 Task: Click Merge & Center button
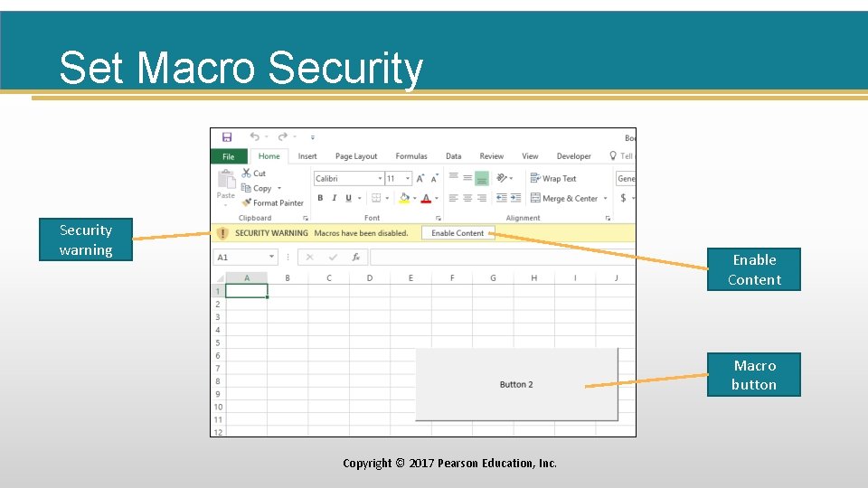pos(563,198)
